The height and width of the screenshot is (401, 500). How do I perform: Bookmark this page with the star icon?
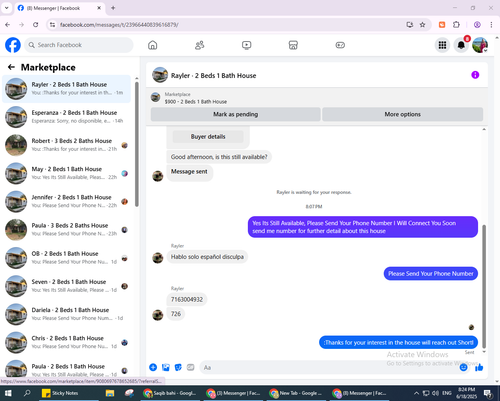[422, 25]
